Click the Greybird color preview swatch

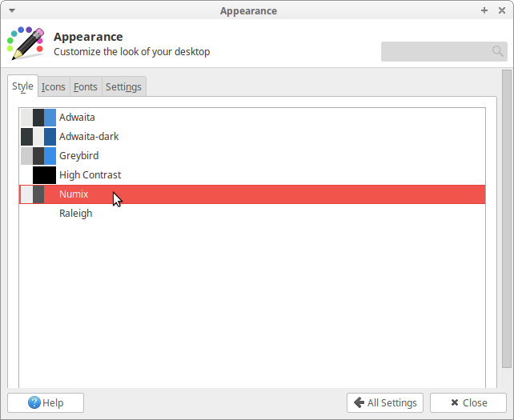coord(38,156)
